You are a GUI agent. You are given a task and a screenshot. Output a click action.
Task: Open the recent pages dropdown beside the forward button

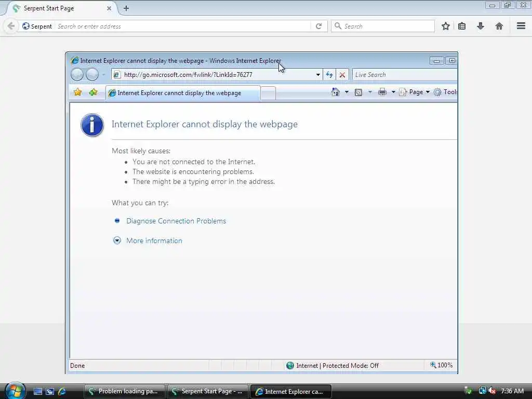(x=103, y=74)
